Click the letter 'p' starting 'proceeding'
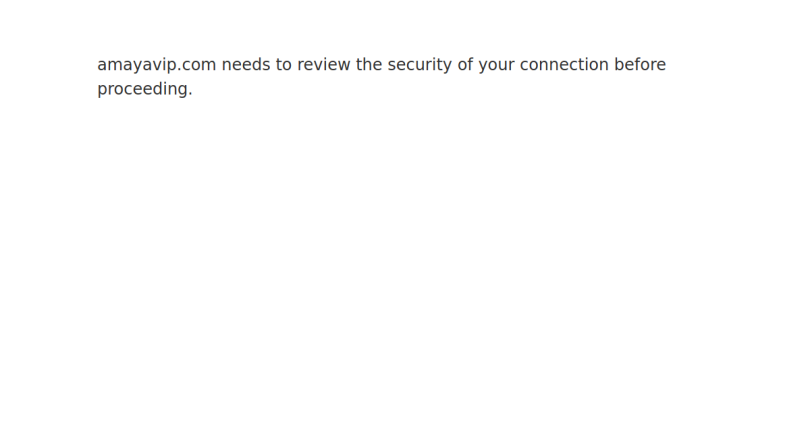 [102, 91]
